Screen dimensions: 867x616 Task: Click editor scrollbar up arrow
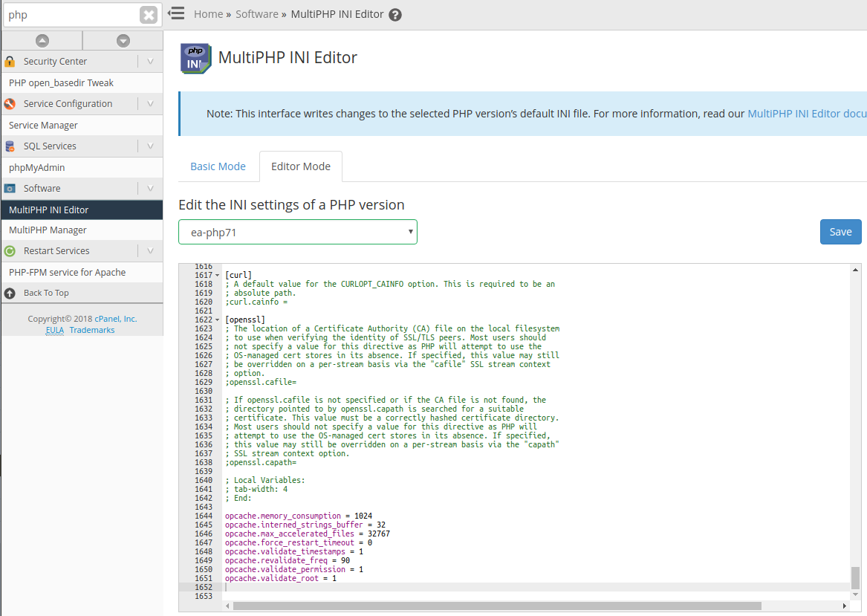[855, 270]
